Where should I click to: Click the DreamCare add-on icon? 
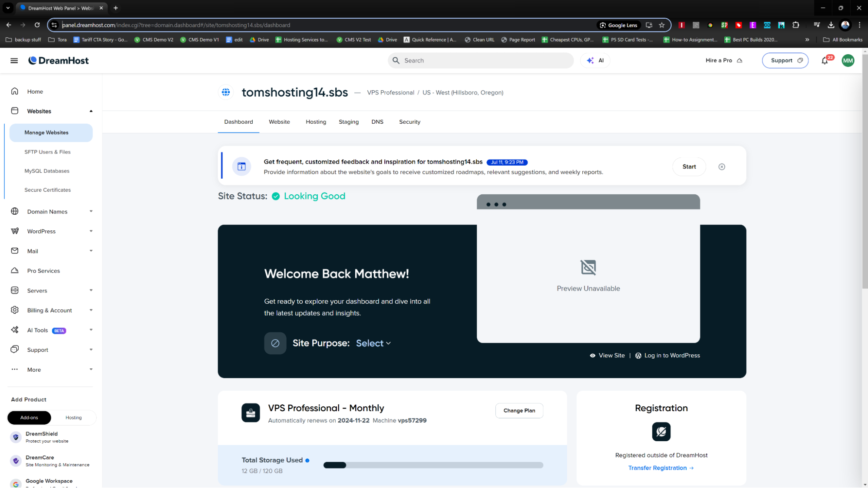coord(16,461)
